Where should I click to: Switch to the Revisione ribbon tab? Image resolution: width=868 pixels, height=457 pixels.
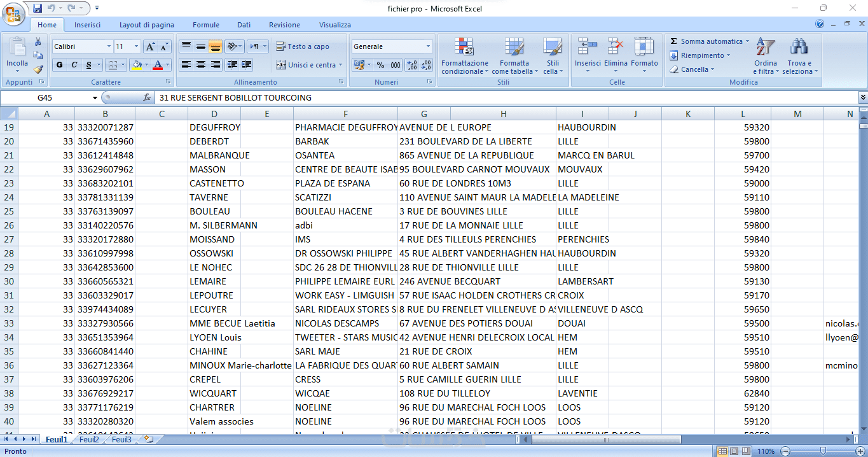point(284,25)
